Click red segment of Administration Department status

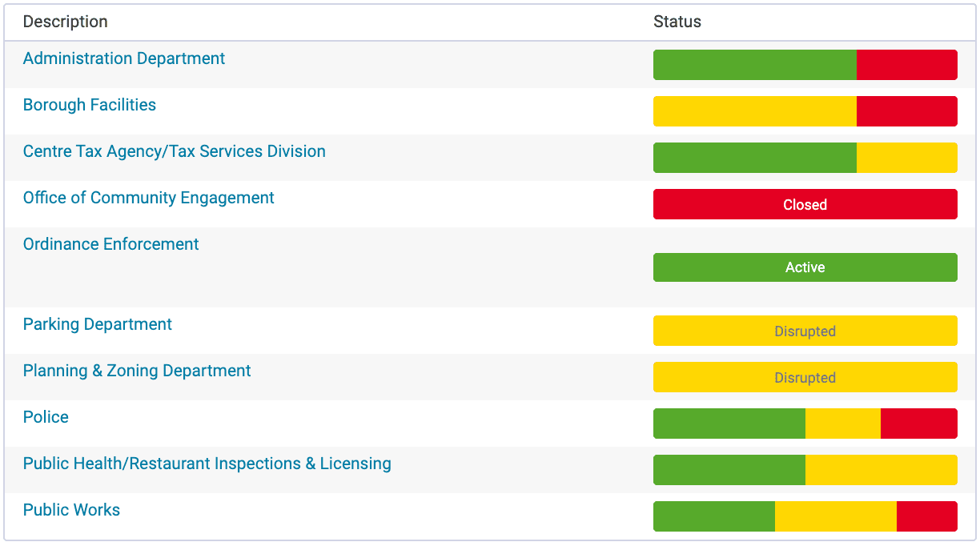[x=907, y=65]
